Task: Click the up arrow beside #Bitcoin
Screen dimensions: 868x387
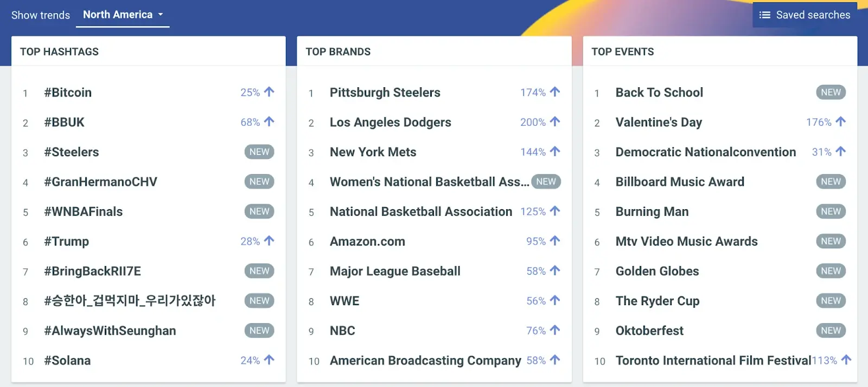Action: [x=269, y=92]
